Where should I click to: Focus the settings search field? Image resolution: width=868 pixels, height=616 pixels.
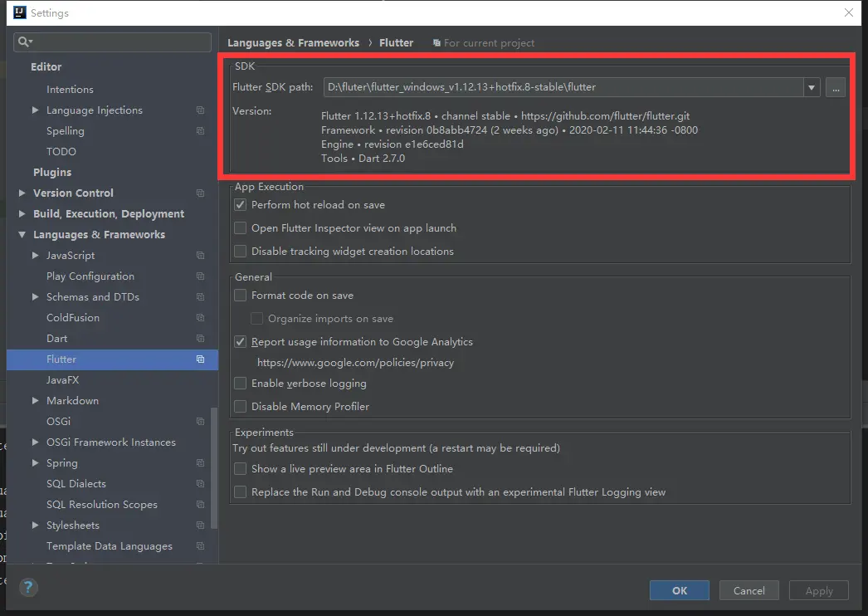[x=112, y=42]
